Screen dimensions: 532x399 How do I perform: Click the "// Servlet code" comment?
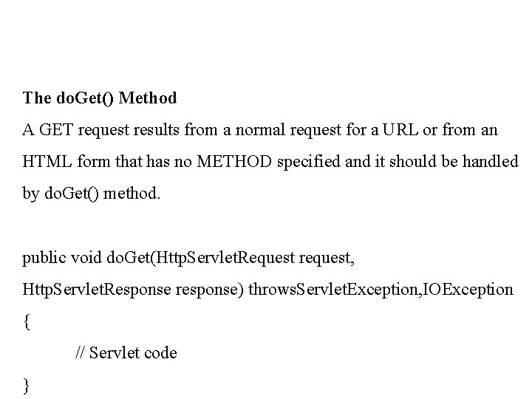(x=126, y=352)
